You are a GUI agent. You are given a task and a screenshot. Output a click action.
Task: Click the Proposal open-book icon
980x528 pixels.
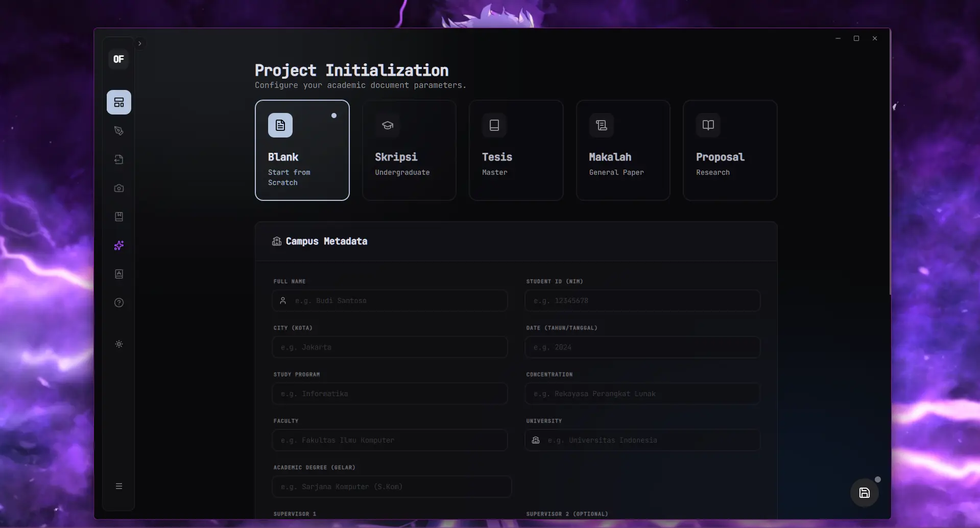708,125
